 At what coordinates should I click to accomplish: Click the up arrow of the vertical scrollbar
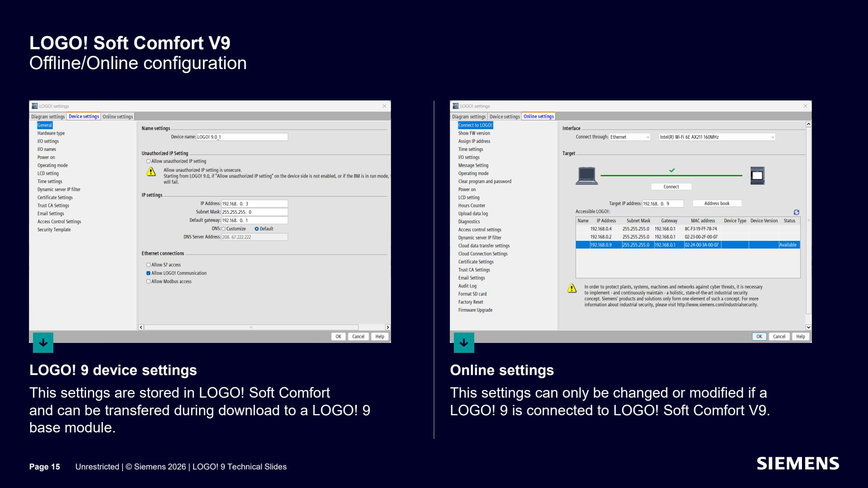point(808,124)
